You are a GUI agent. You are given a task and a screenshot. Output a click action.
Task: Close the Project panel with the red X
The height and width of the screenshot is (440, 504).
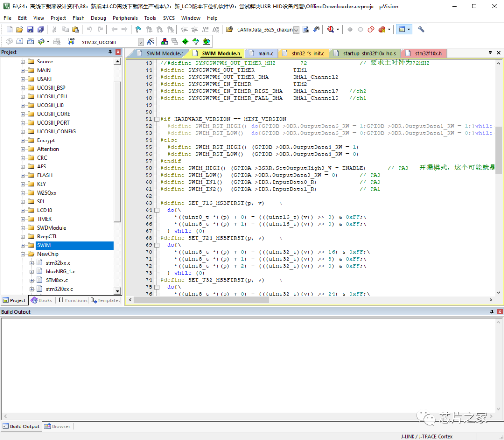(x=118, y=52)
